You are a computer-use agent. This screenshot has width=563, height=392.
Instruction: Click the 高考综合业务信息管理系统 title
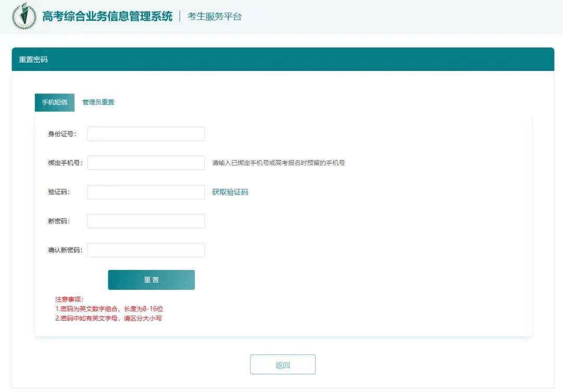coord(107,16)
